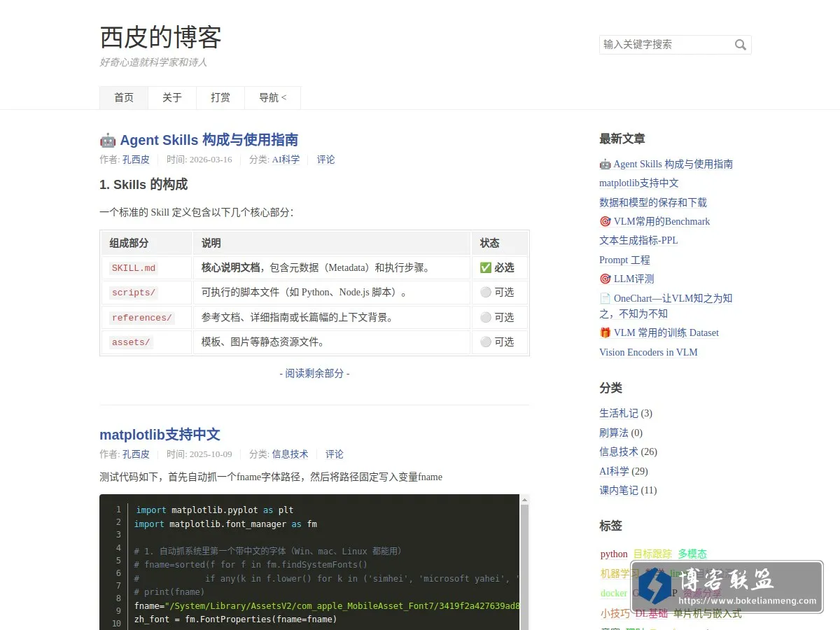This screenshot has width=840, height=630.
Task: Click the 最新文章 sidebar heading
Action: pos(622,139)
